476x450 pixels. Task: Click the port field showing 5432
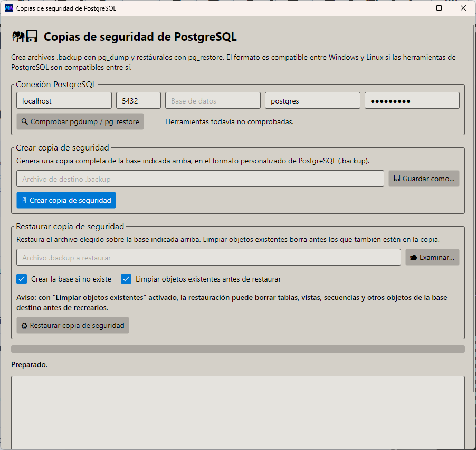coord(138,100)
